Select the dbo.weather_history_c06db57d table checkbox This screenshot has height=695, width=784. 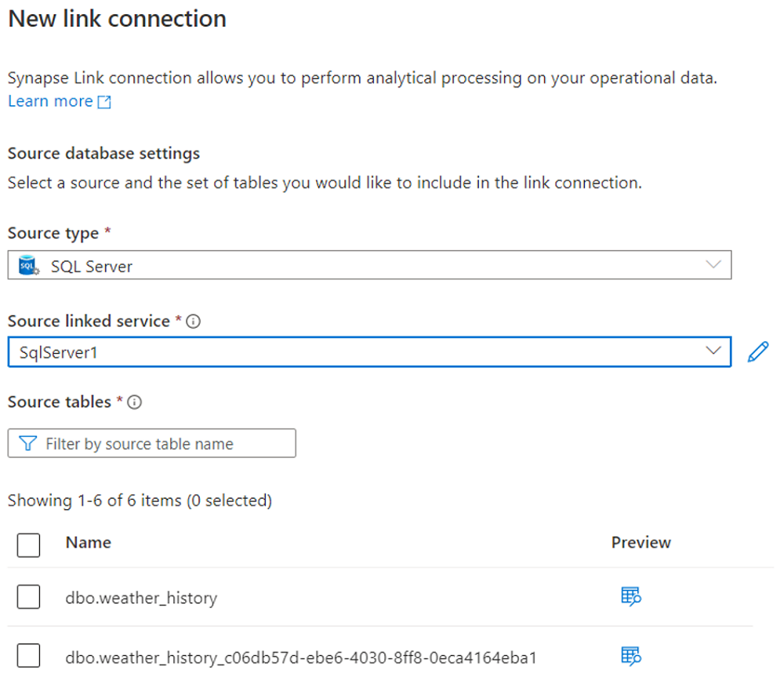point(28,656)
